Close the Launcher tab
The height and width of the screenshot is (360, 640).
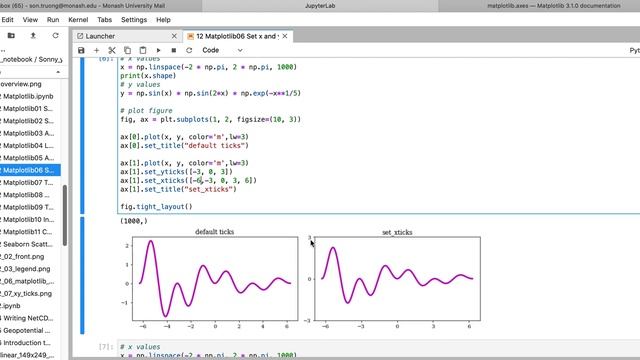[174, 36]
